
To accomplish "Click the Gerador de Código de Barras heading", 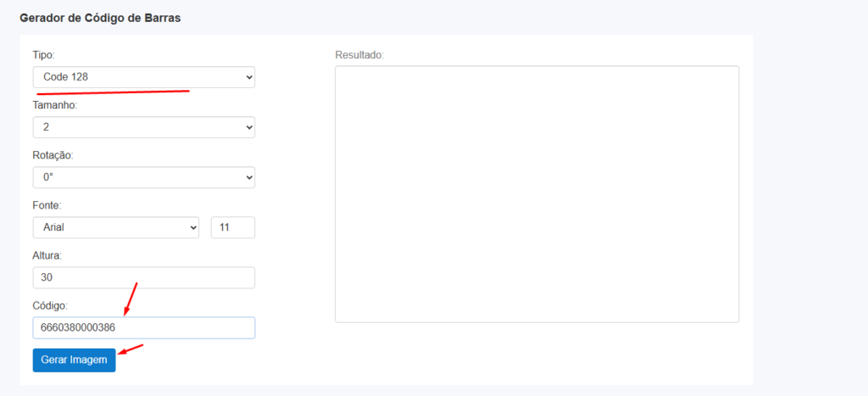I will [x=100, y=17].
